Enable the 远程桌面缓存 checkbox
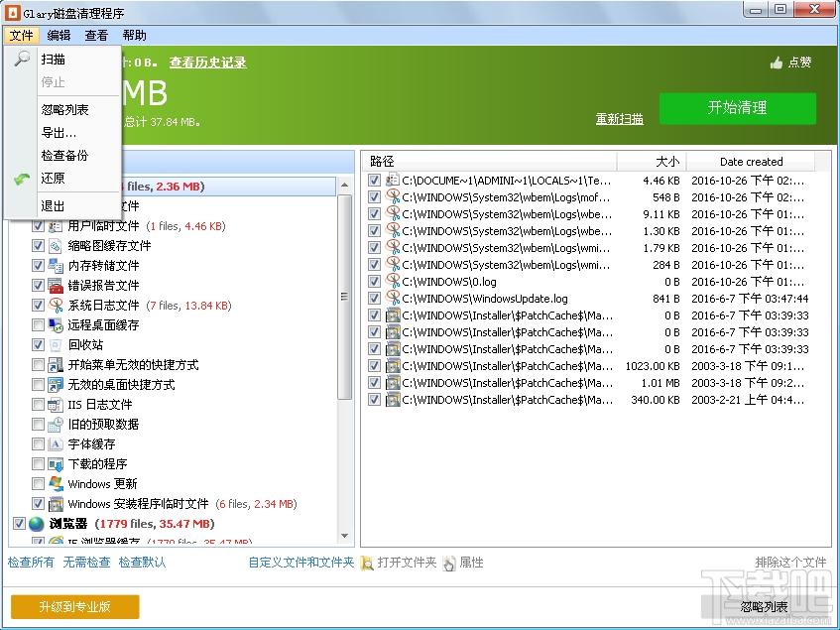 pos(38,325)
